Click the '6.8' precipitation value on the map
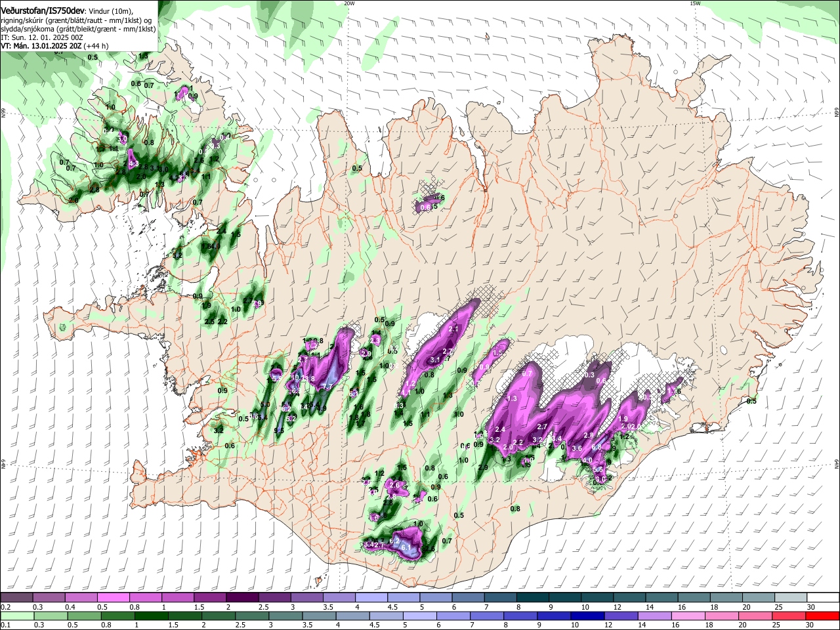840x630 pixels. pyautogui.click(x=597, y=448)
